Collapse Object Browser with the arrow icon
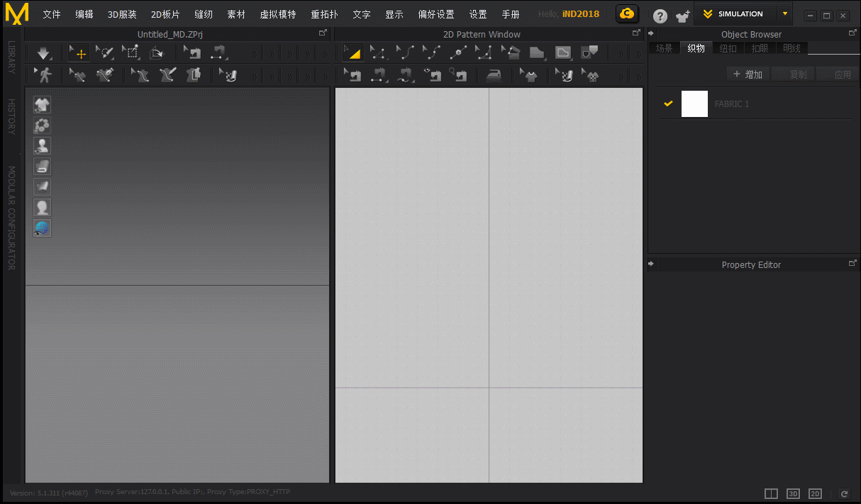861x504 pixels. [x=651, y=33]
